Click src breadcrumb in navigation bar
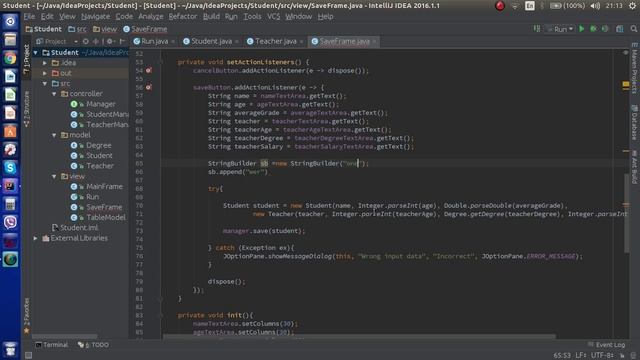 [x=78, y=29]
